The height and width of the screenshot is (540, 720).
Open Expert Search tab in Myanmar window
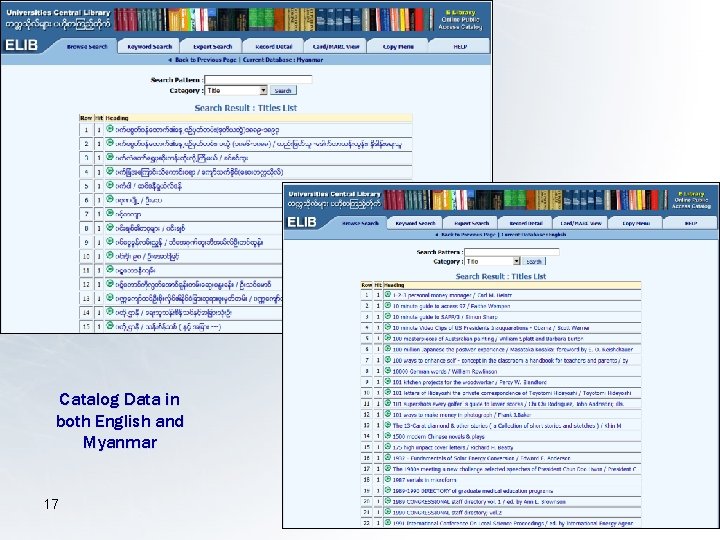(212, 46)
